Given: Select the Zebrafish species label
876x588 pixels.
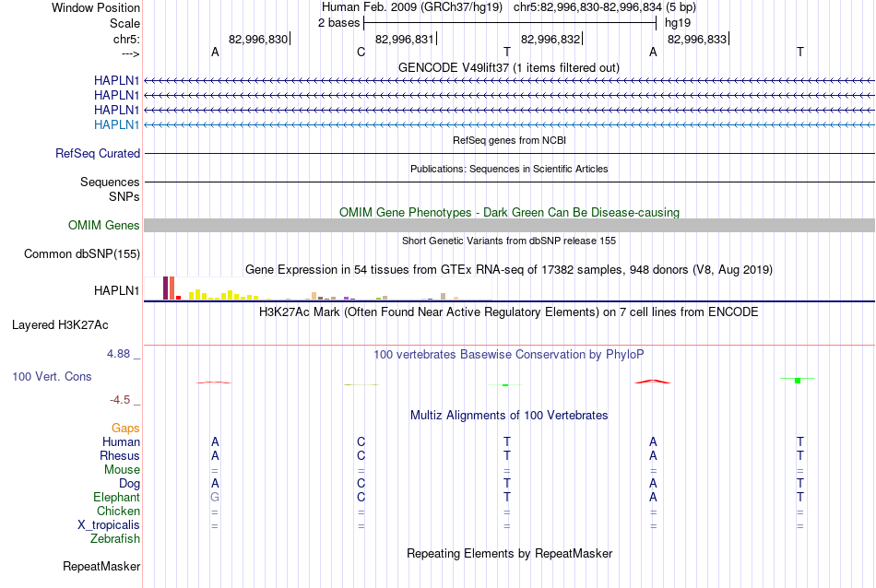Looking at the screenshot, I should pyautogui.click(x=115, y=539).
